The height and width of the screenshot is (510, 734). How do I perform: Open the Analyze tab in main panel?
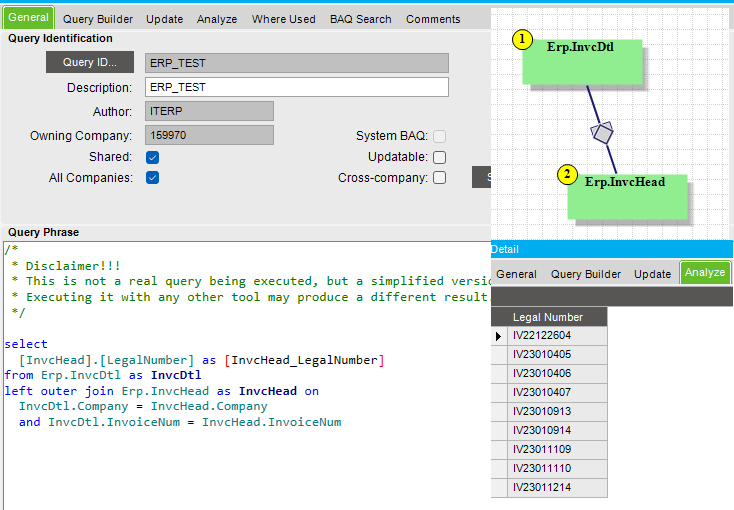(x=217, y=19)
